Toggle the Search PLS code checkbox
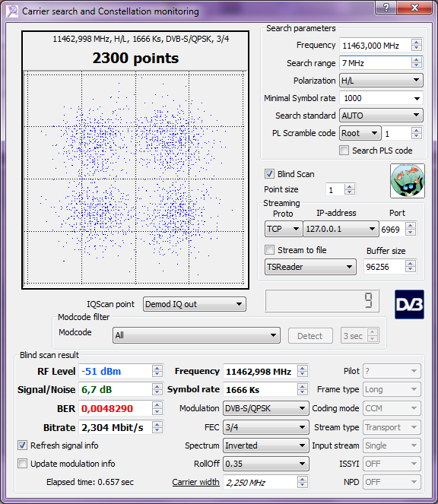This screenshot has width=438, height=504. click(344, 151)
